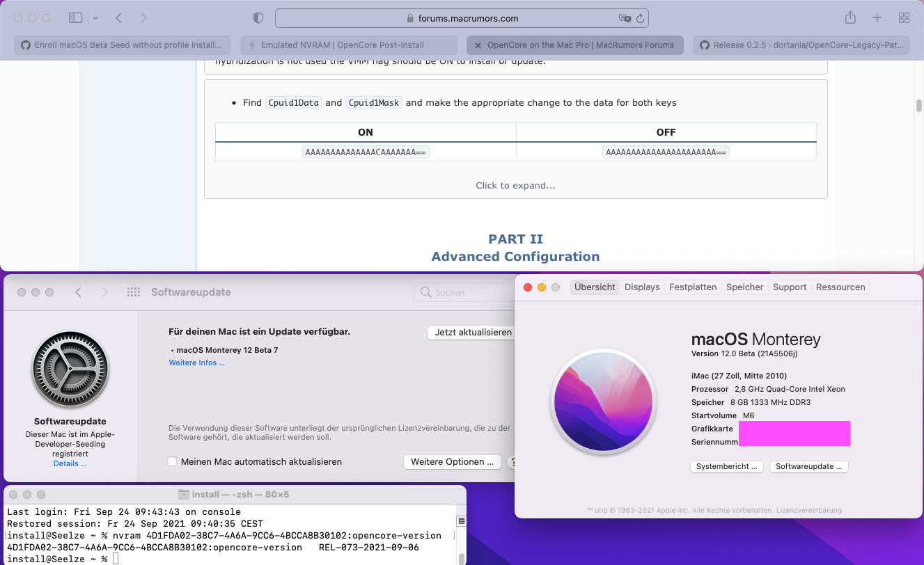Show the tab overview grid icon

(904, 18)
